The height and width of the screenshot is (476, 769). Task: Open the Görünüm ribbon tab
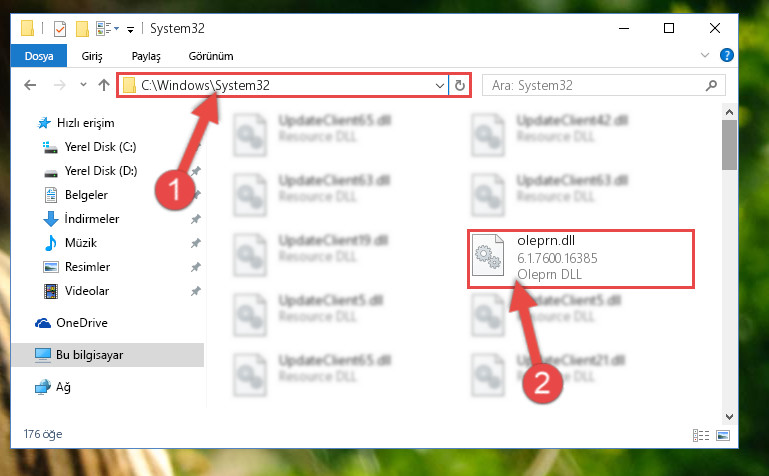click(211, 56)
